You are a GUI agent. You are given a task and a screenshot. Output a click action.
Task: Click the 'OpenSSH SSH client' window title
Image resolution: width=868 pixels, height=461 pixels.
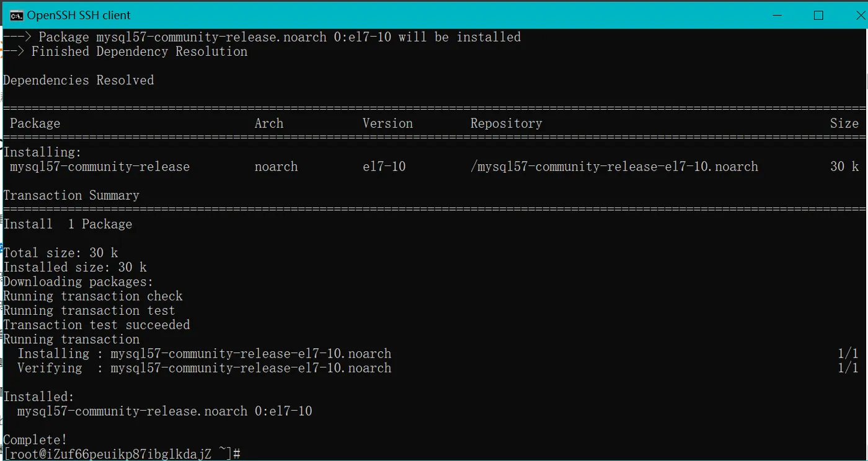click(x=79, y=15)
